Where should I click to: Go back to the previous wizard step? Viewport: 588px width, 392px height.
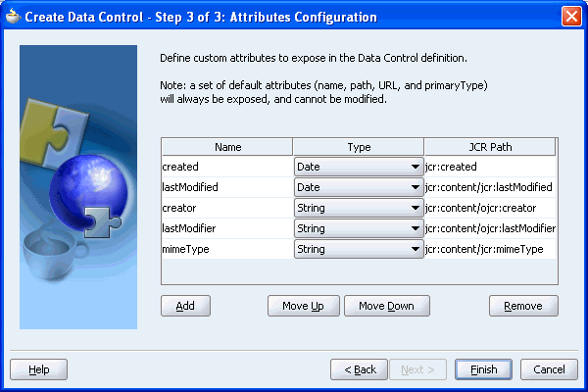click(359, 369)
